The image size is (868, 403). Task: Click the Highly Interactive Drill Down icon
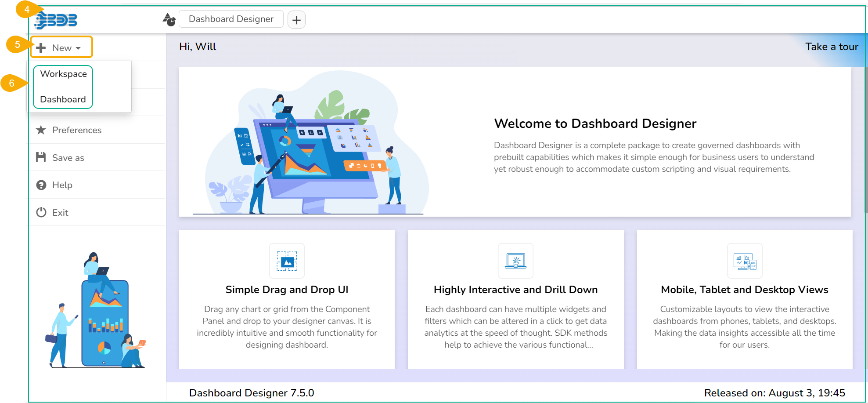click(515, 261)
